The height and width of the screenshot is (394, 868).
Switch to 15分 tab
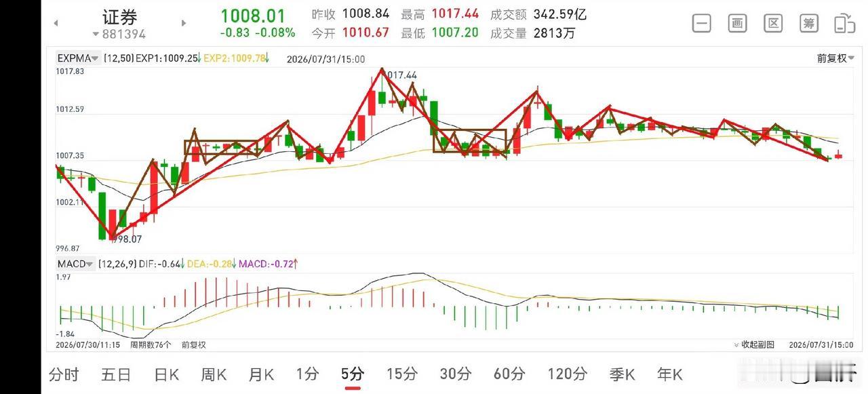coord(401,374)
